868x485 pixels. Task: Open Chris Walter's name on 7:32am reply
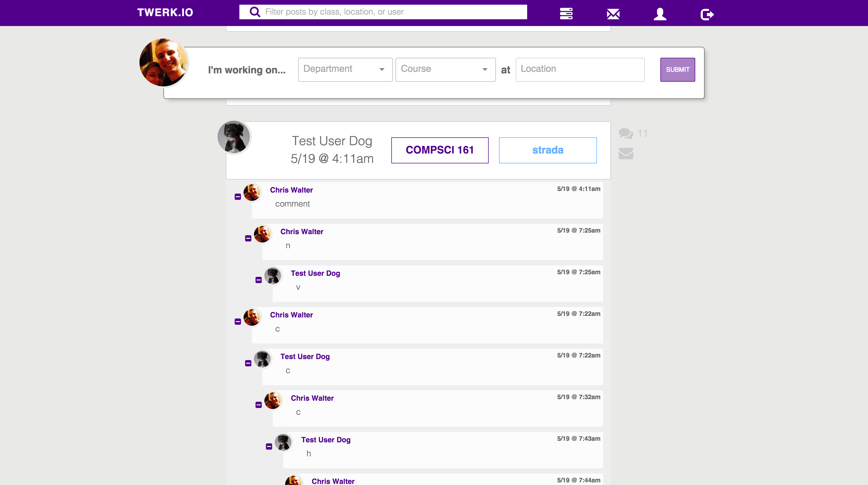tap(312, 398)
